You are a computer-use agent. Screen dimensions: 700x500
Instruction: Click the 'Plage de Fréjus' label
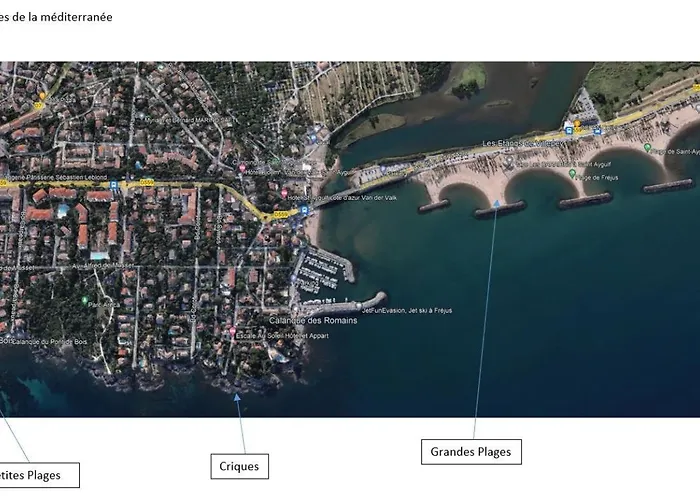tap(597, 177)
